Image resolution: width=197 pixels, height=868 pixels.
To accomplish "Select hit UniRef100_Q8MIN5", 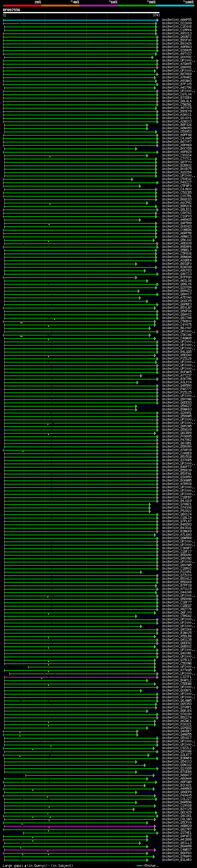I will (x=177, y=426).
